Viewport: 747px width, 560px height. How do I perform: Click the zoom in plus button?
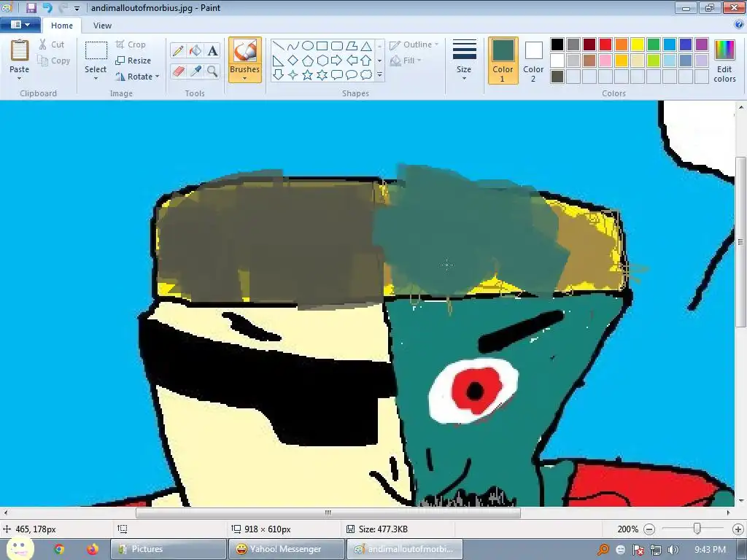(x=738, y=529)
